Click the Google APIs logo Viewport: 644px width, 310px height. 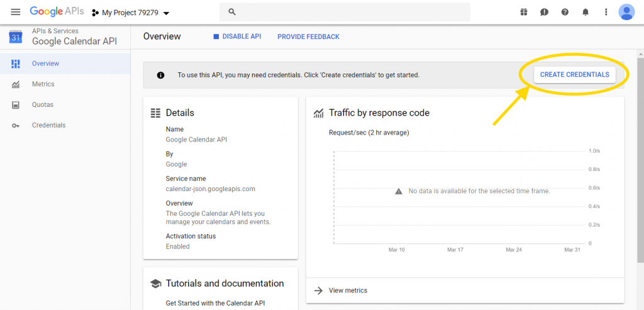pyautogui.click(x=57, y=11)
